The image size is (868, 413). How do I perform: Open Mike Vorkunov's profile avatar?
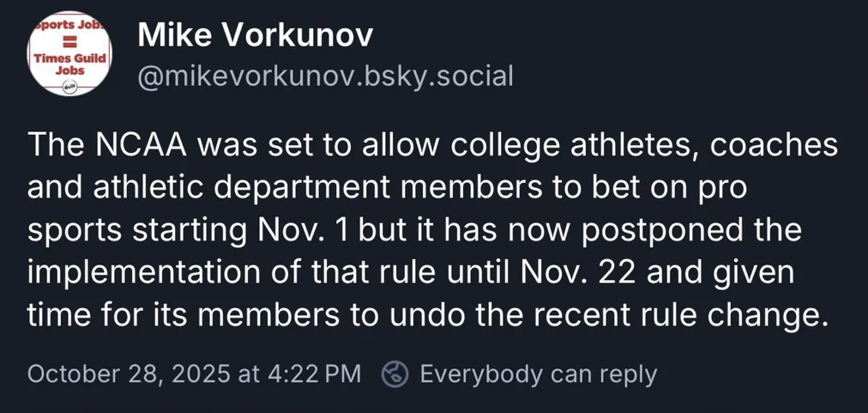pos(70,54)
